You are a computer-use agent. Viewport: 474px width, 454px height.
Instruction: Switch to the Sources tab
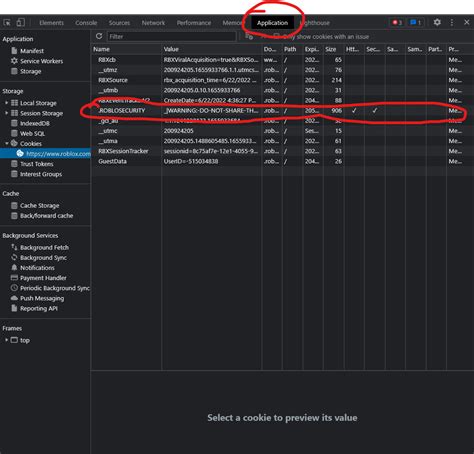pyautogui.click(x=119, y=23)
